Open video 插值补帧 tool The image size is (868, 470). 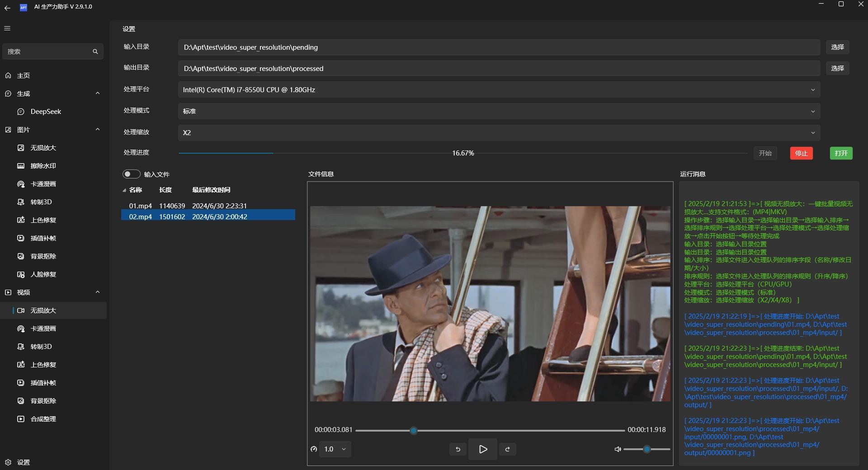tap(53, 383)
